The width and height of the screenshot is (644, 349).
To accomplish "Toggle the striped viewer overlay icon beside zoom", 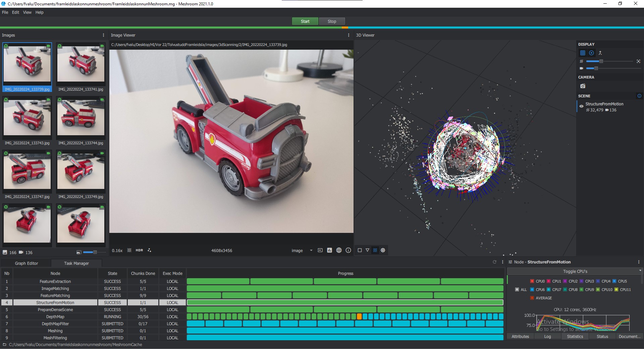I will point(129,250).
